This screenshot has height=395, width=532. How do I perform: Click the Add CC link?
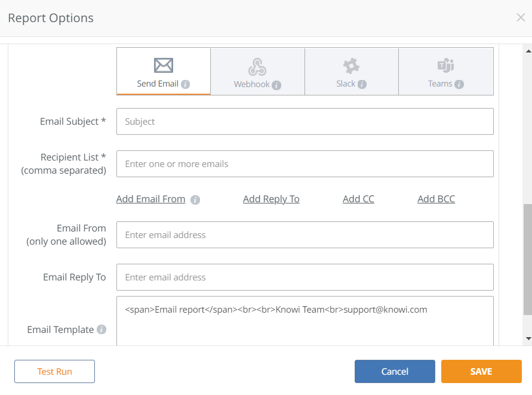[358, 199]
